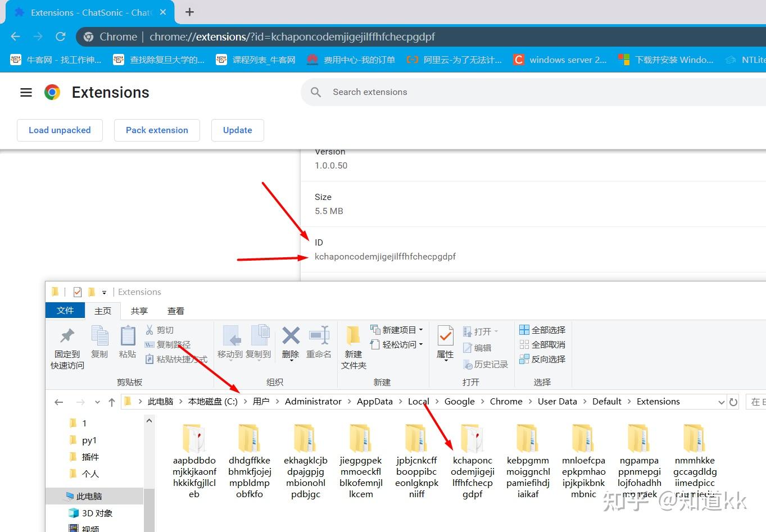Viewport: 766px width, 532px height.
Task: Click Select none (全部取消)
Action: pos(542,344)
